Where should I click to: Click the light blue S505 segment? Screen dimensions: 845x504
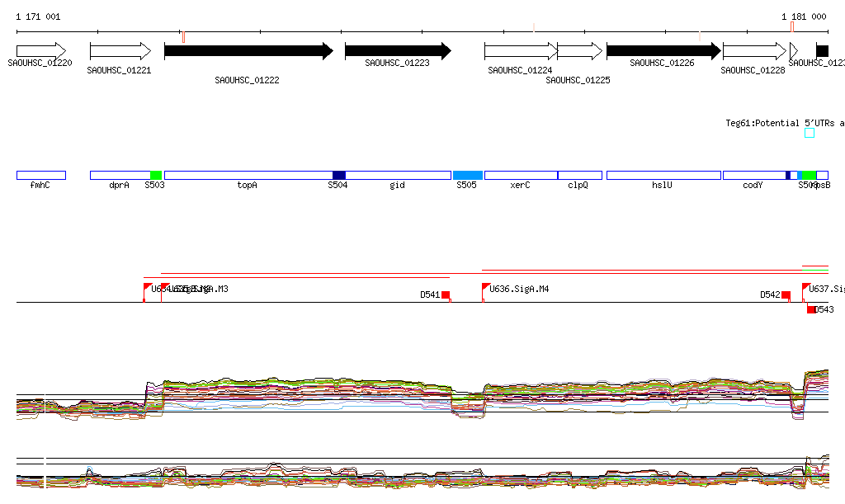pyautogui.click(x=467, y=175)
